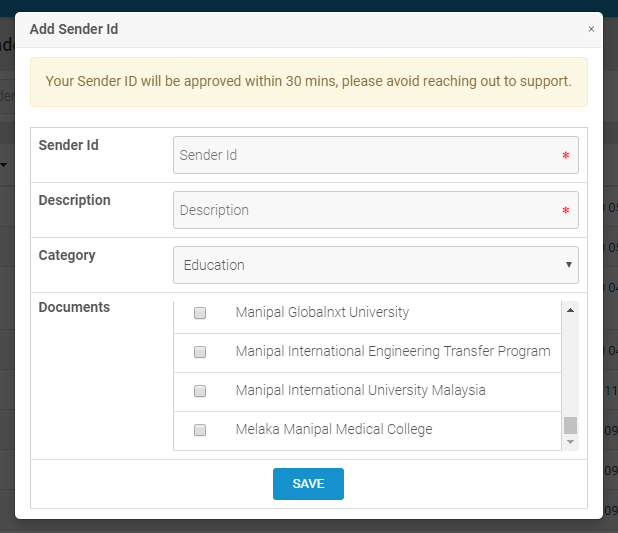The width and height of the screenshot is (618, 533).
Task: Click the documents list scrollbar thumb
Action: click(571, 425)
